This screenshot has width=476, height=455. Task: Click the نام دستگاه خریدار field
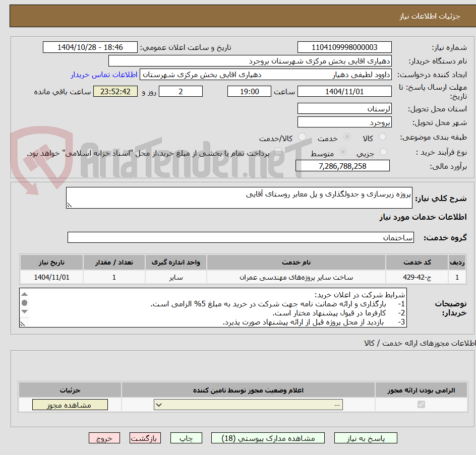click(x=250, y=61)
